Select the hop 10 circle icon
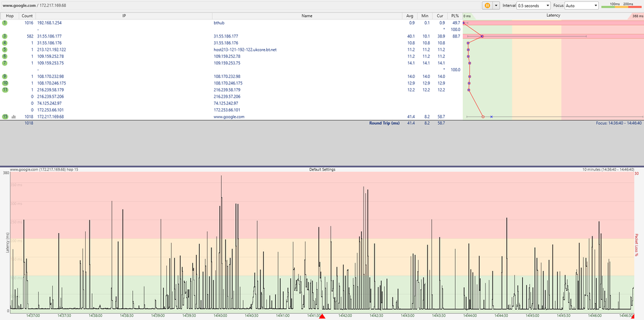The width and height of the screenshot is (644, 320). 5,83
